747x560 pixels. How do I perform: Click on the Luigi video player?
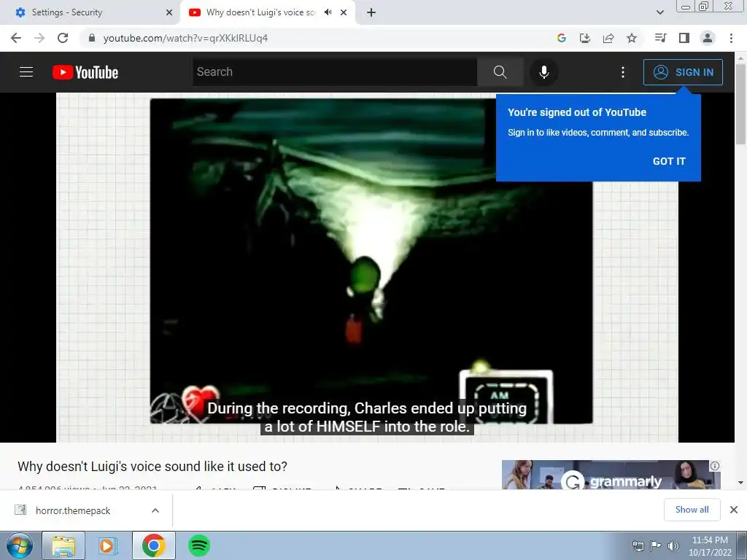pos(368,267)
